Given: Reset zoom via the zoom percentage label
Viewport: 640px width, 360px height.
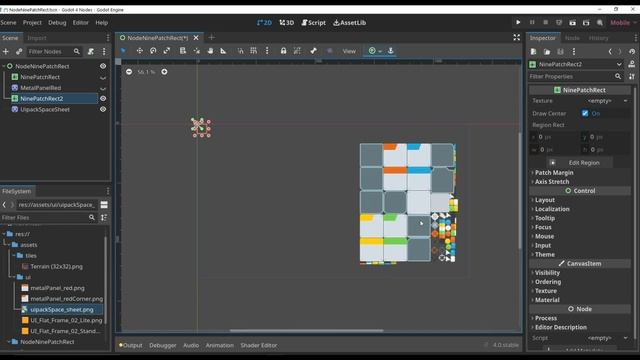Looking at the screenshot, I should click(146, 72).
